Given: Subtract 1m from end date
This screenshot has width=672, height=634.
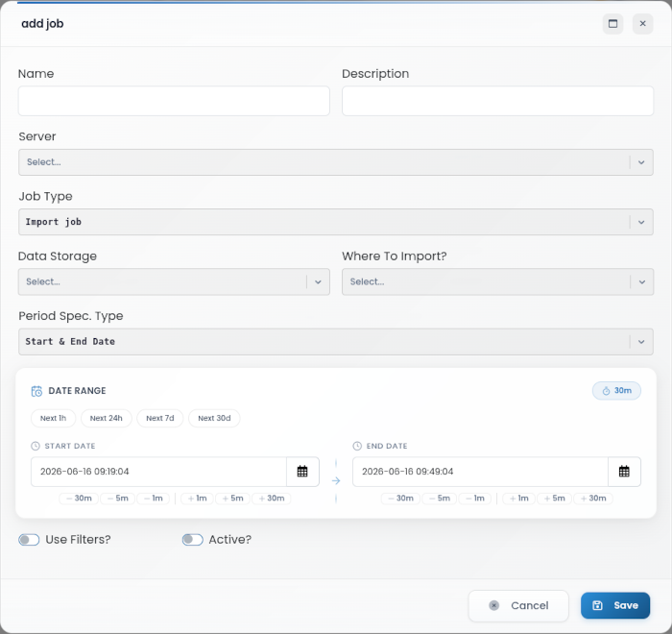Looking at the screenshot, I should coord(475,499).
